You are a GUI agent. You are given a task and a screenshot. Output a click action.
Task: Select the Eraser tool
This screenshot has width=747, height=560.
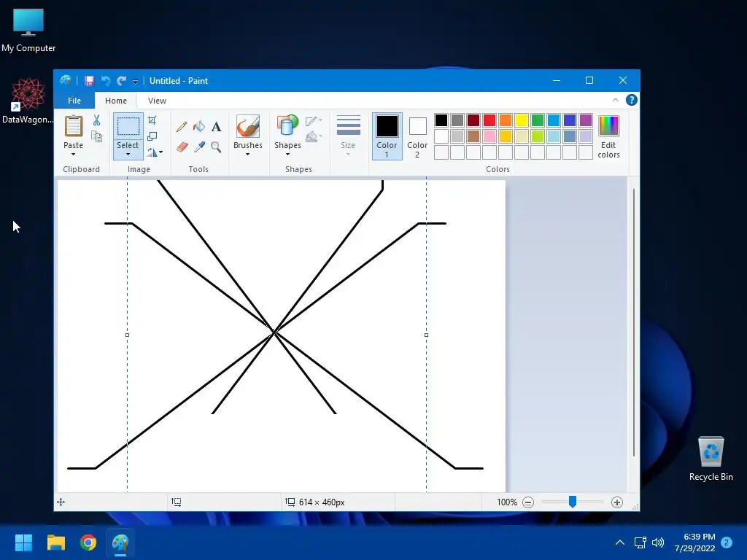(x=182, y=147)
